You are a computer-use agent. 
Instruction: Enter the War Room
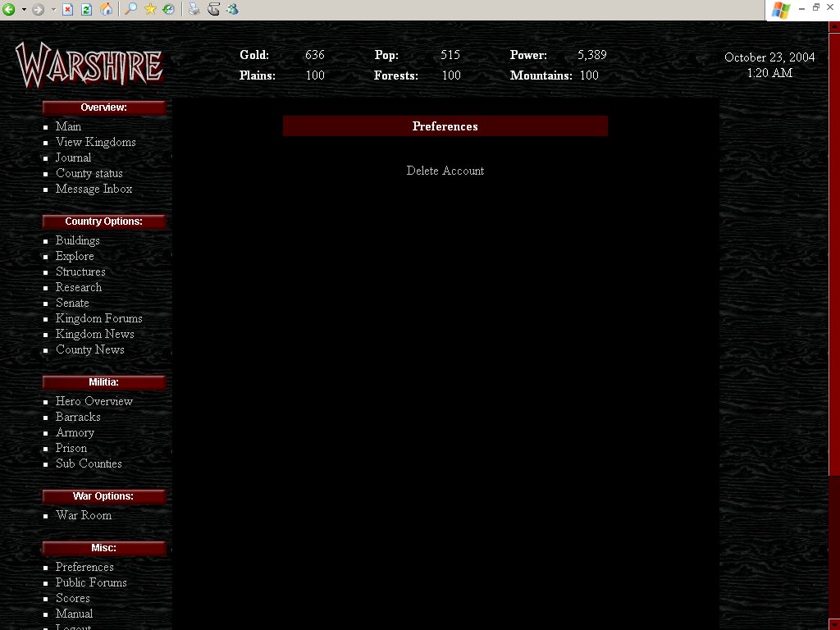point(84,515)
